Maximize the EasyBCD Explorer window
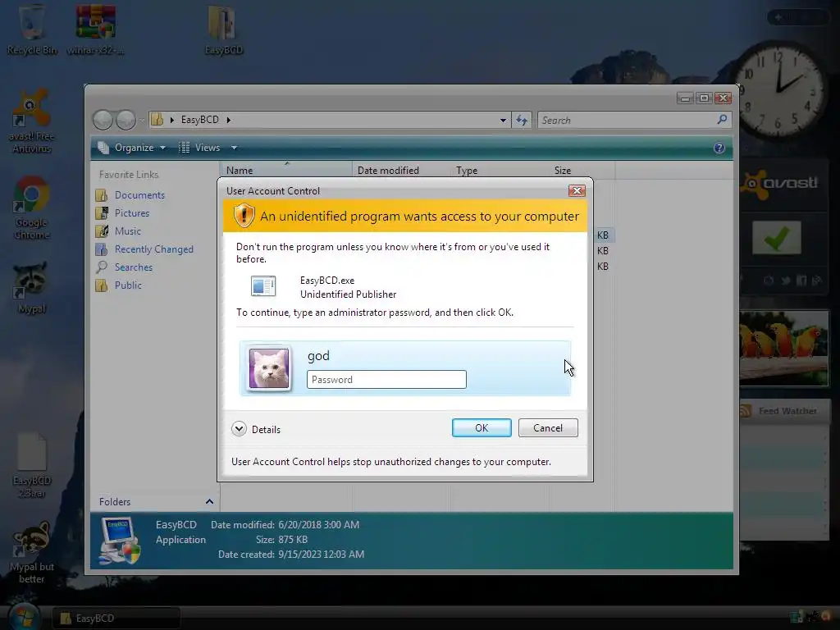The image size is (840, 630). (x=704, y=98)
